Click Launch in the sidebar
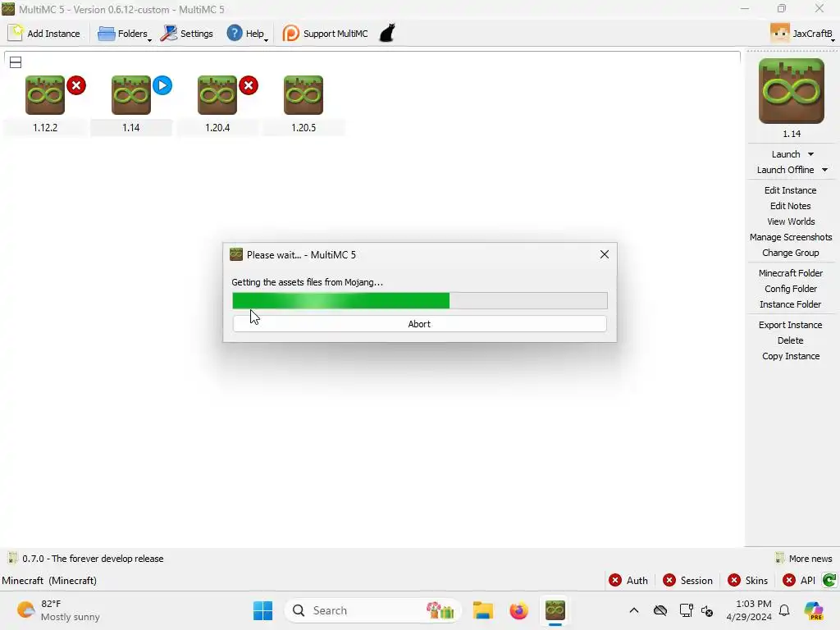 click(785, 154)
